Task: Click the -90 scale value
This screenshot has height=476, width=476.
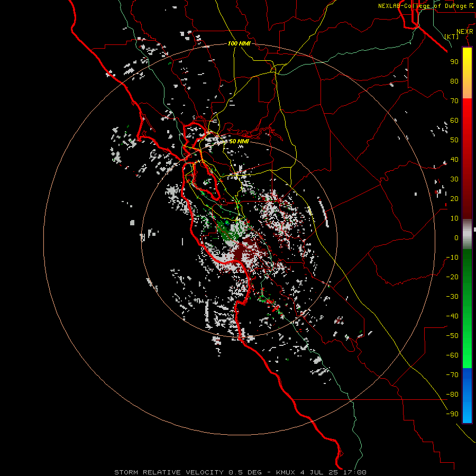Action: pos(452,414)
